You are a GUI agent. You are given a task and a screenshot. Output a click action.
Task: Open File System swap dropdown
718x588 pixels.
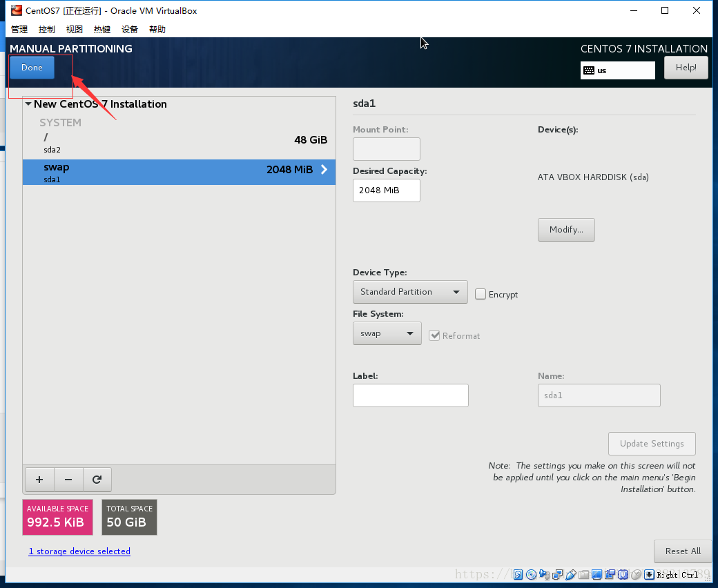click(x=387, y=333)
